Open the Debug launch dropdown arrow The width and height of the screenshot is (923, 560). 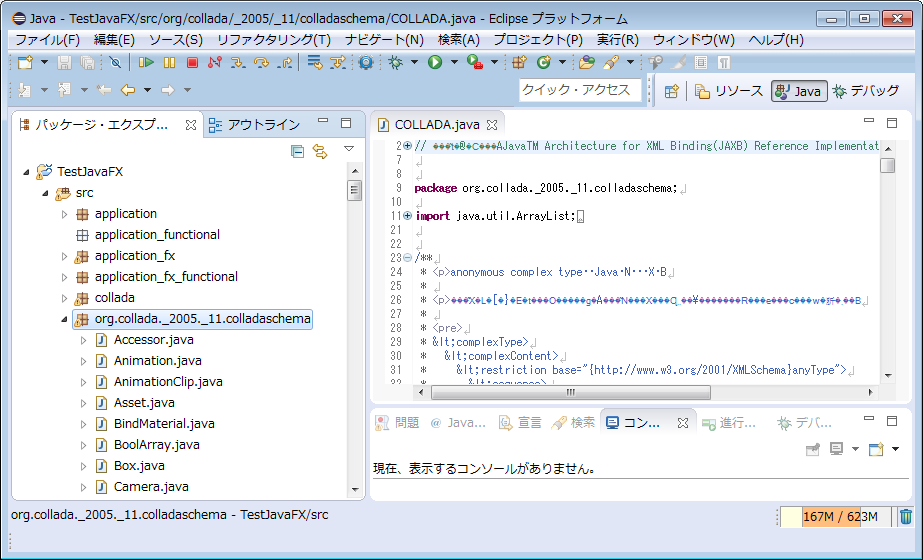pos(414,62)
